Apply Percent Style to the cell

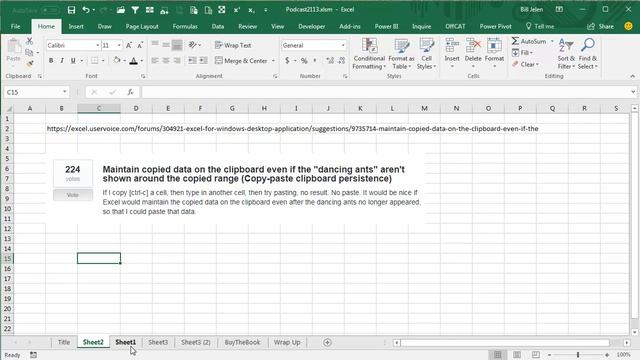click(304, 61)
